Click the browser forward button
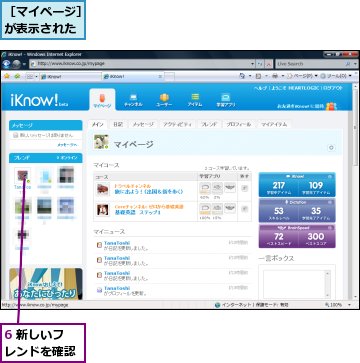This screenshot has width=360, height=363. [x=17, y=64]
